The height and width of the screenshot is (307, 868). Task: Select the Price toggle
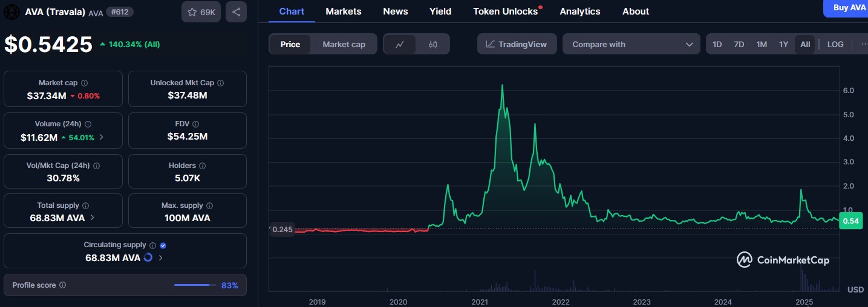coord(290,44)
